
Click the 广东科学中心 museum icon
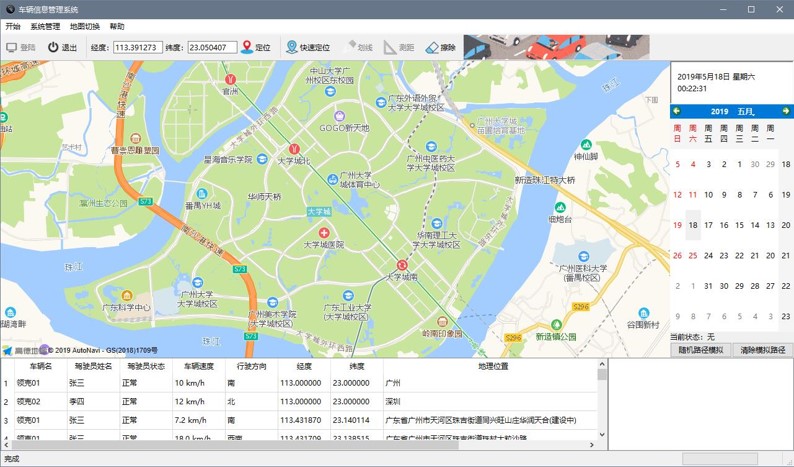coord(127,295)
